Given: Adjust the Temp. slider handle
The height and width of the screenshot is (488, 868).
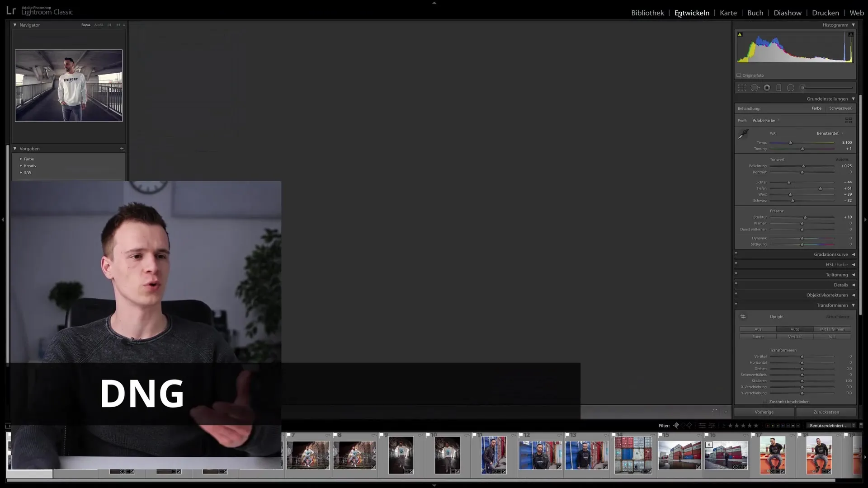Looking at the screenshot, I should pos(790,143).
